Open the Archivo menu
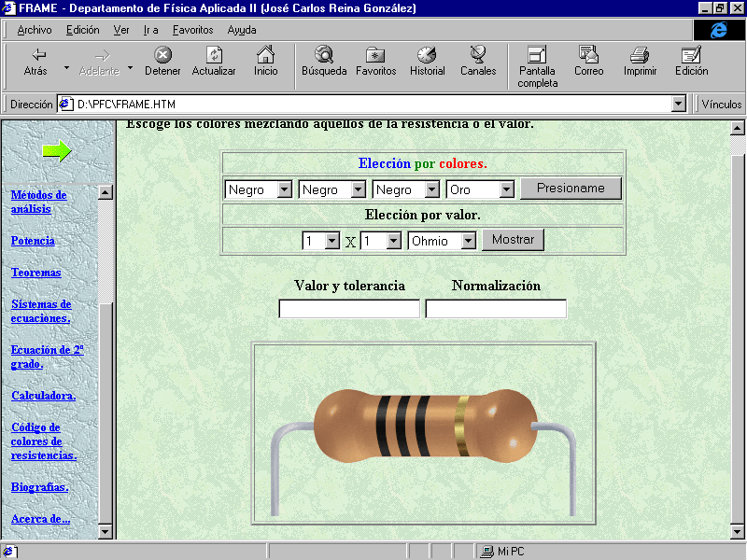The width and height of the screenshot is (747, 560). point(35,30)
